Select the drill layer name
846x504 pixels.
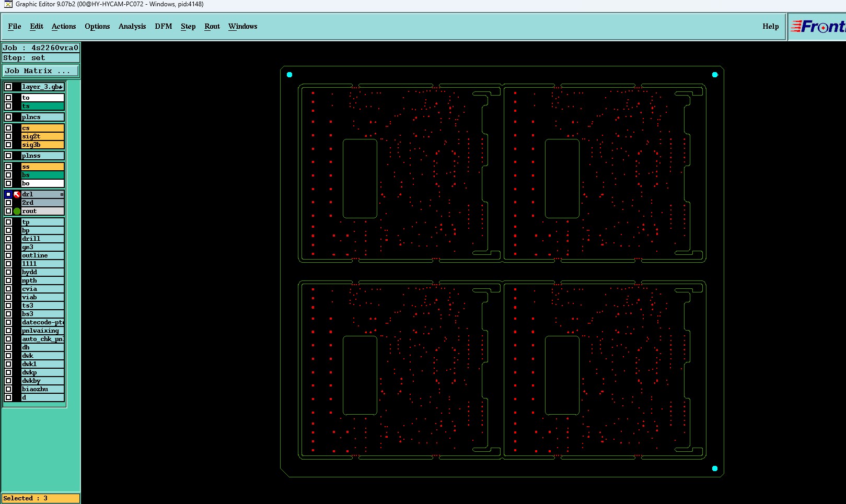point(43,239)
